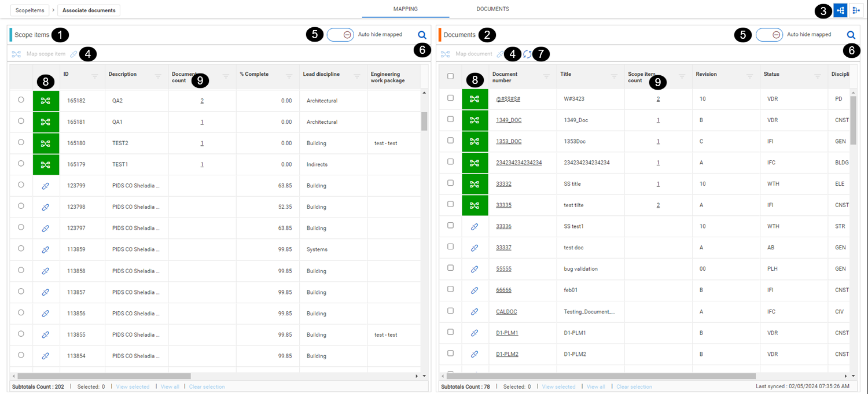Check the box for document 33332

pos(450,183)
